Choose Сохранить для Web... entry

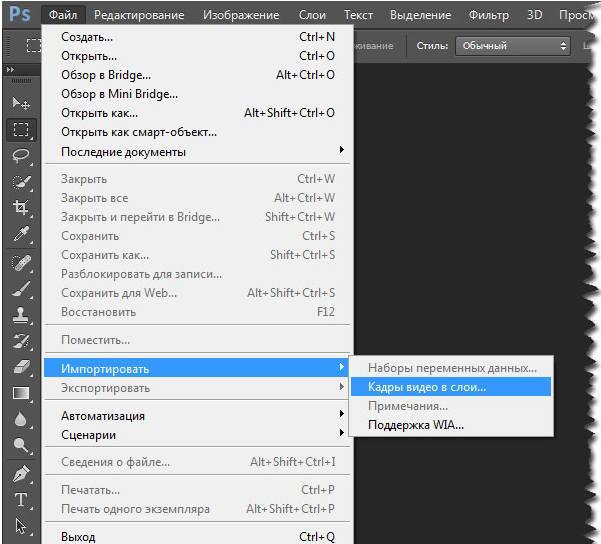197,293
